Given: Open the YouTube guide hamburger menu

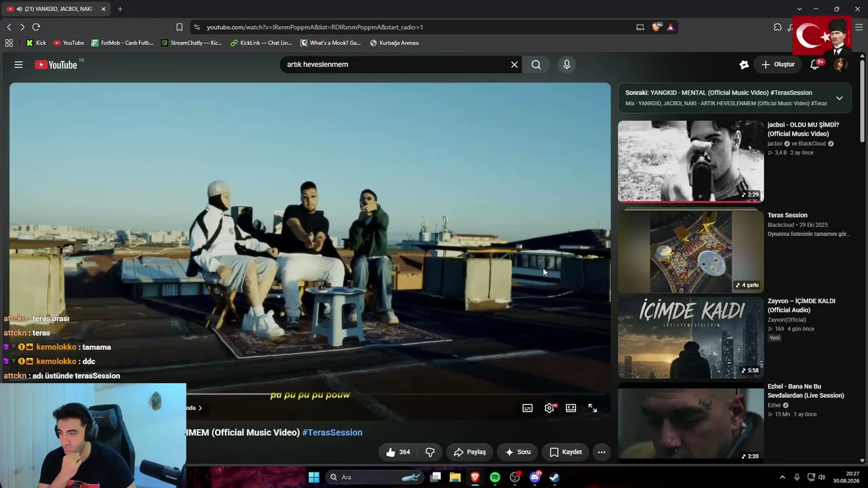Looking at the screenshot, I should 18,64.
